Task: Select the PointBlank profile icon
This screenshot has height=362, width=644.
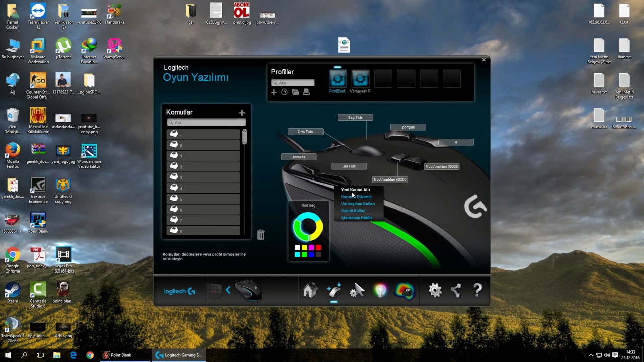Action: 337,79
